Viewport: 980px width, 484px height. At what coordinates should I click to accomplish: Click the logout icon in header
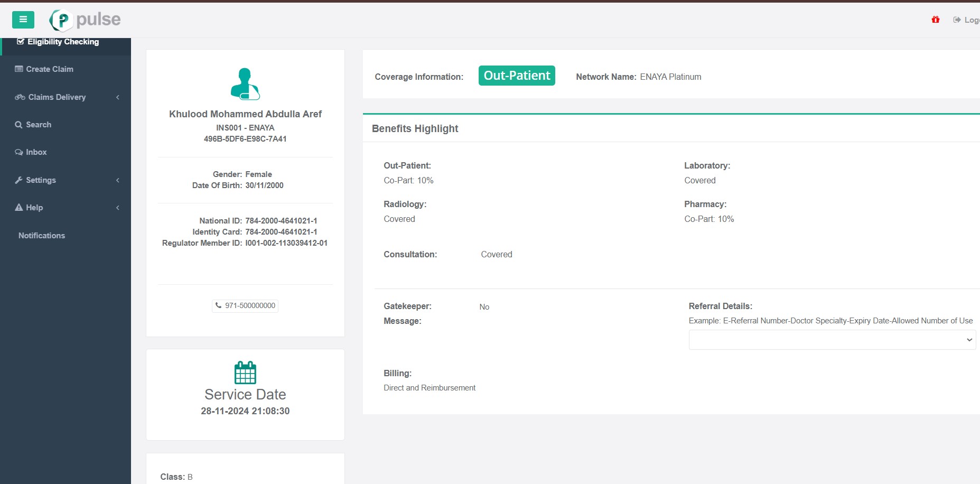click(957, 20)
